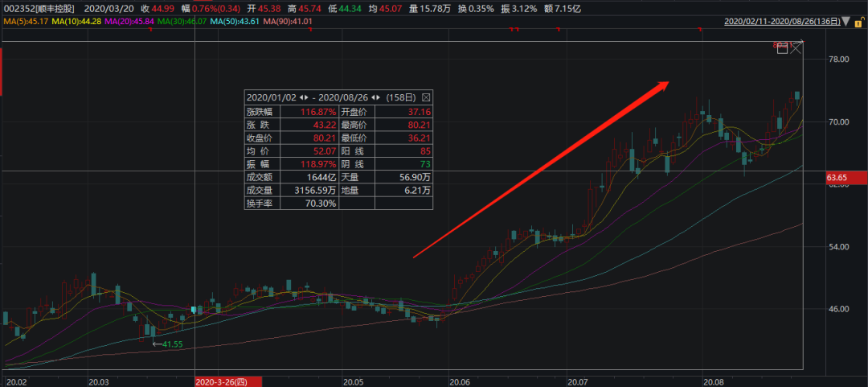The height and width of the screenshot is (387, 868).
Task: Click the 20.05 time axis label
Action: click(353, 382)
